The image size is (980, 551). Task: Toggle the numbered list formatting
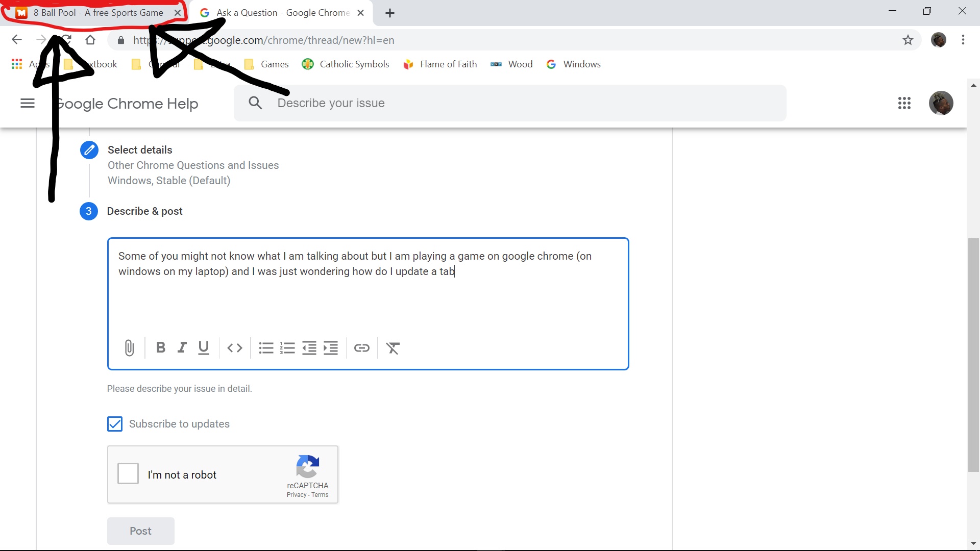pyautogui.click(x=287, y=348)
